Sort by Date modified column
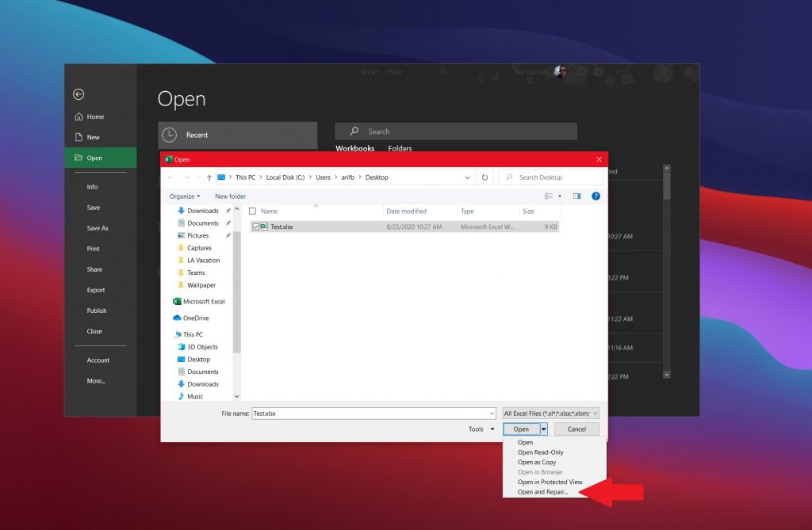Viewport: 812px width, 530px height. 407,212
